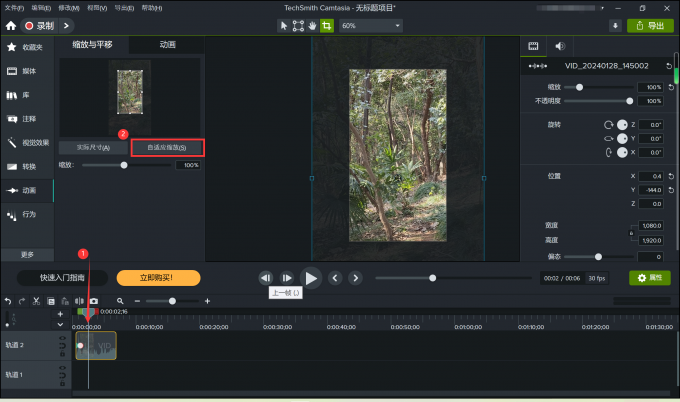680x402 pixels.
Task: Expand the track options chevron
Action: tap(60, 324)
